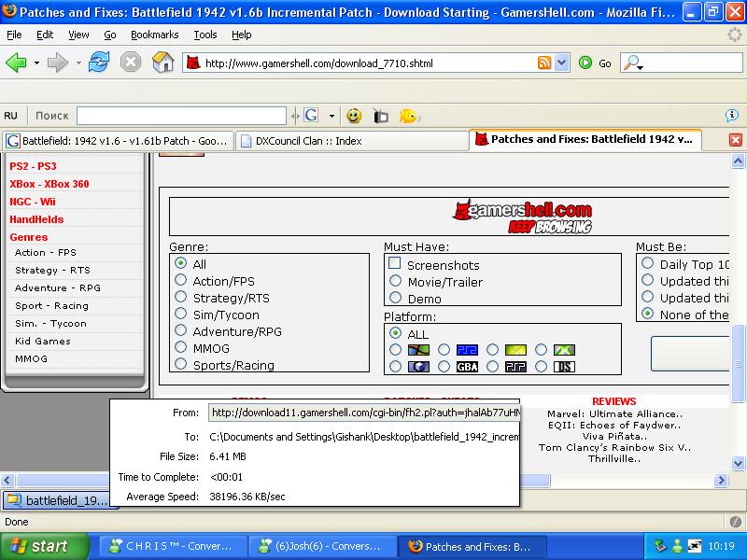The width and height of the screenshot is (747, 560).
Task: Select the Action/FPS genre radio button
Action: pyautogui.click(x=180, y=280)
